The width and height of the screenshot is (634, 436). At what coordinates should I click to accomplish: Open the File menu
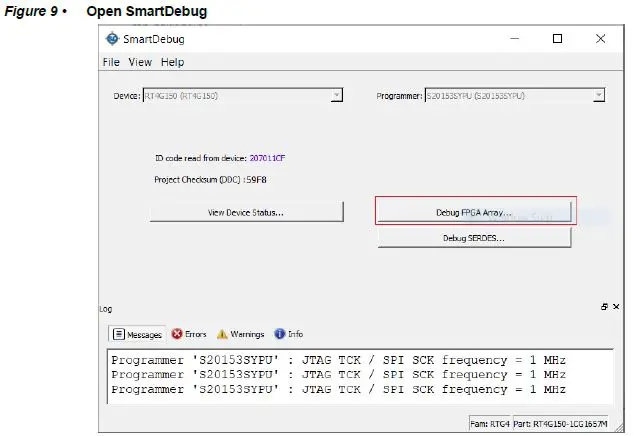click(111, 62)
